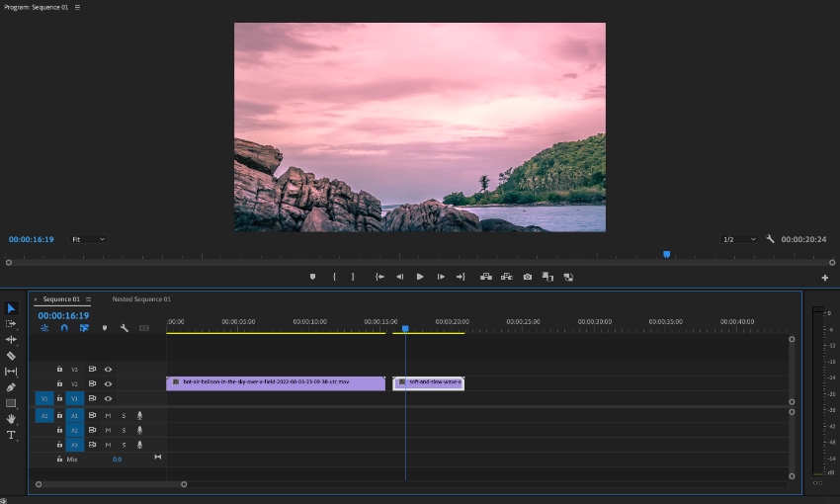Click Program monitor playhead marker
This screenshot has height=504, width=840.
click(x=666, y=254)
